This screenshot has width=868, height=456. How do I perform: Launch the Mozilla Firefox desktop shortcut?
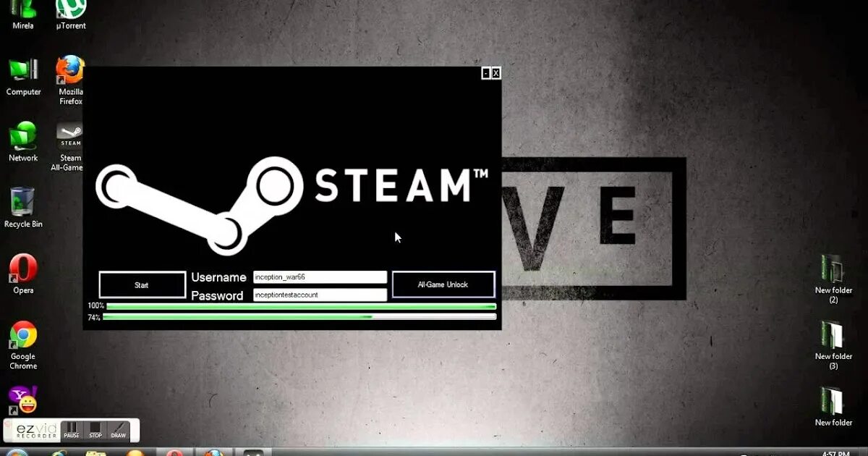[71, 80]
